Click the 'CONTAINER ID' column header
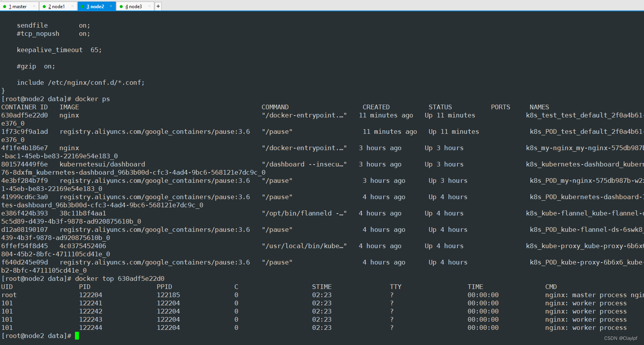Image resolution: width=644 pixels, height=345 pixels. click(x=24, y=107)
